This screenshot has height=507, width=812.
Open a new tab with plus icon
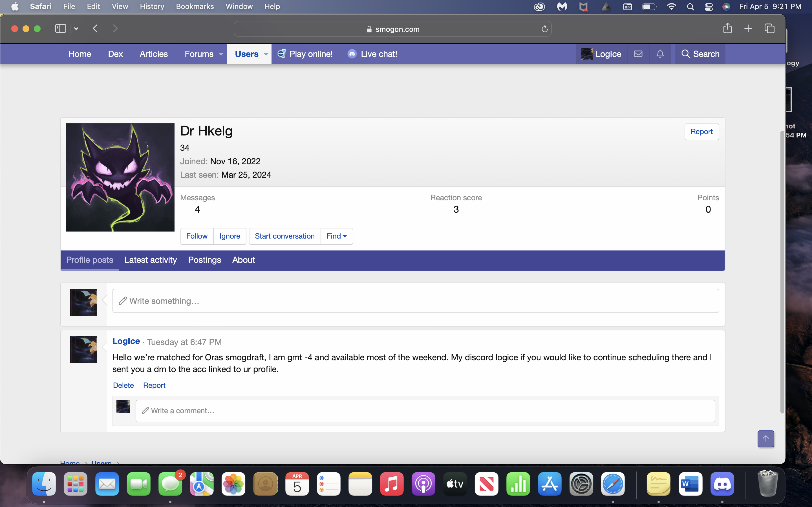[748, 28]
